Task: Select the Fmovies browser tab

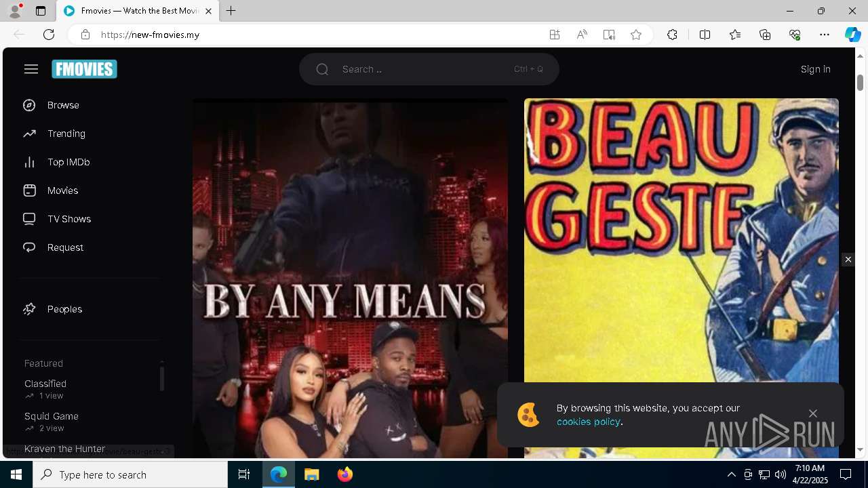Action: [x=138, y=11]
